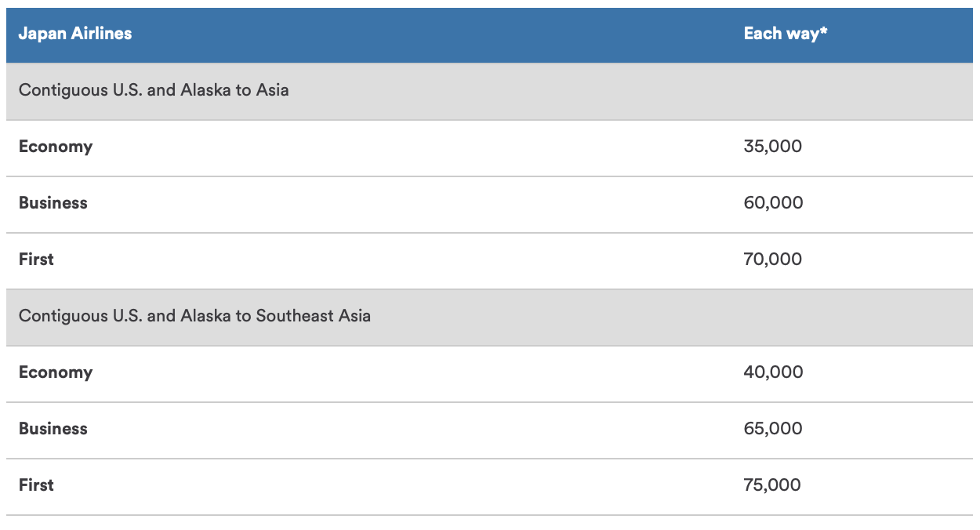Screen dimensions: 980x530
Task: Select the Economy label under the Asia section
Action: tap(56, 147)
